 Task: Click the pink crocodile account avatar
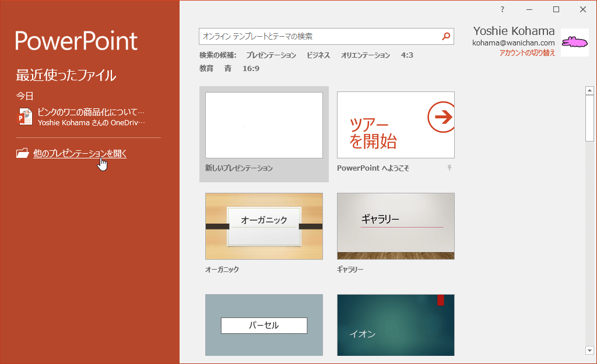point(574,42)
